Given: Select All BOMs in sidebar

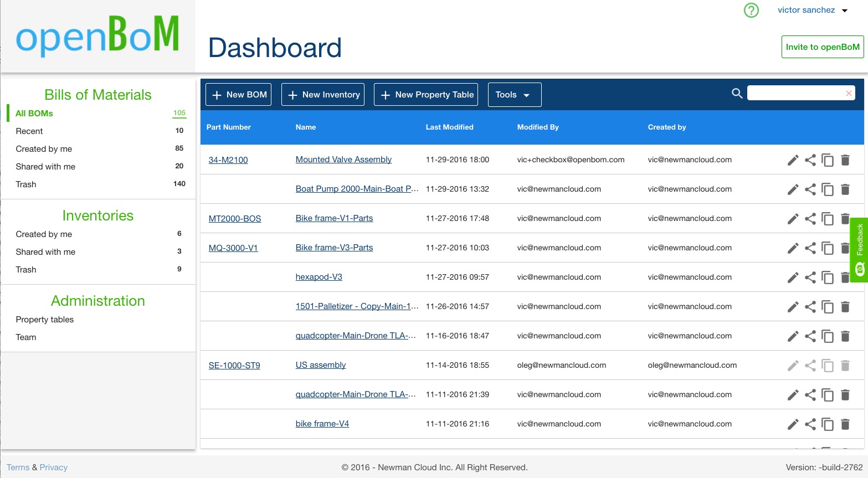Looking at the screenshot, I should 34,114.
